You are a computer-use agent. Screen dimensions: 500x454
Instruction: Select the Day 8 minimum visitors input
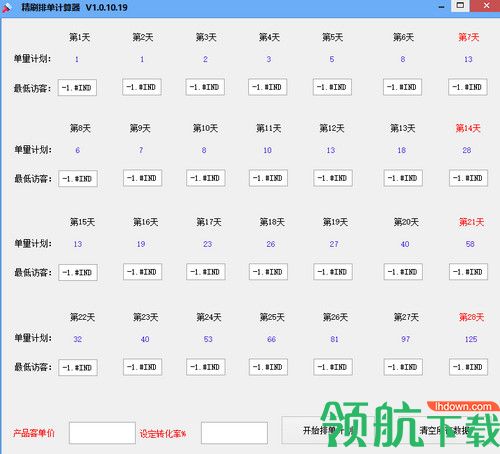(78, 179)
